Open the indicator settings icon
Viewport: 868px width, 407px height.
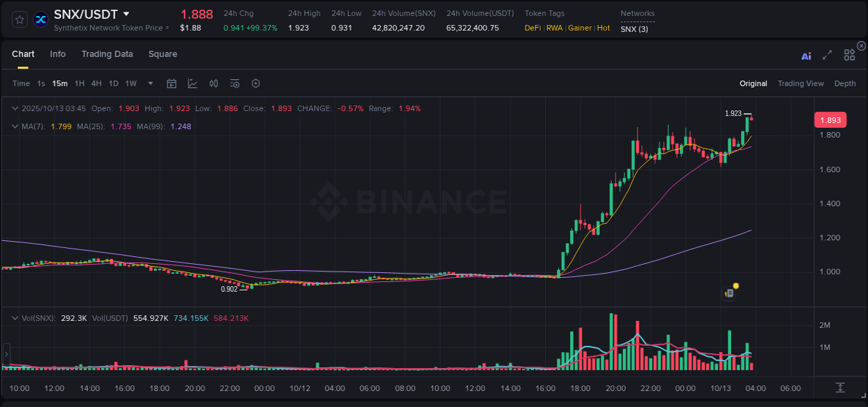coord(234,83)
